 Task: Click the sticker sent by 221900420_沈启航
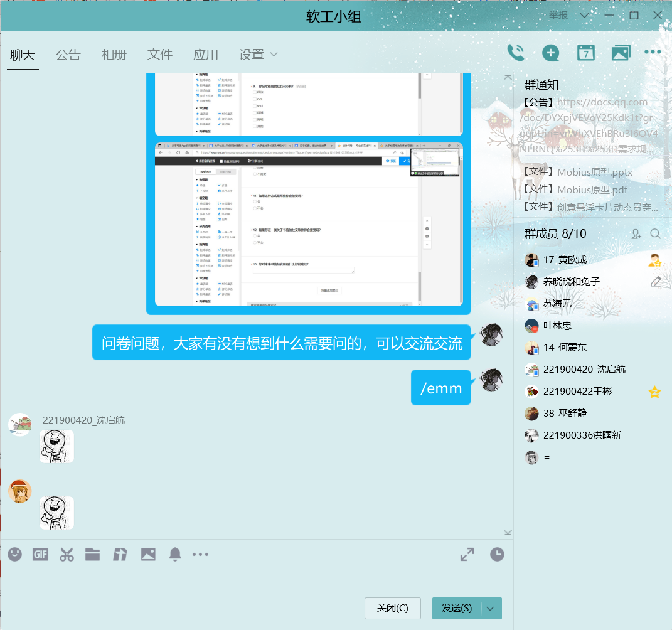tap(56, 447)
